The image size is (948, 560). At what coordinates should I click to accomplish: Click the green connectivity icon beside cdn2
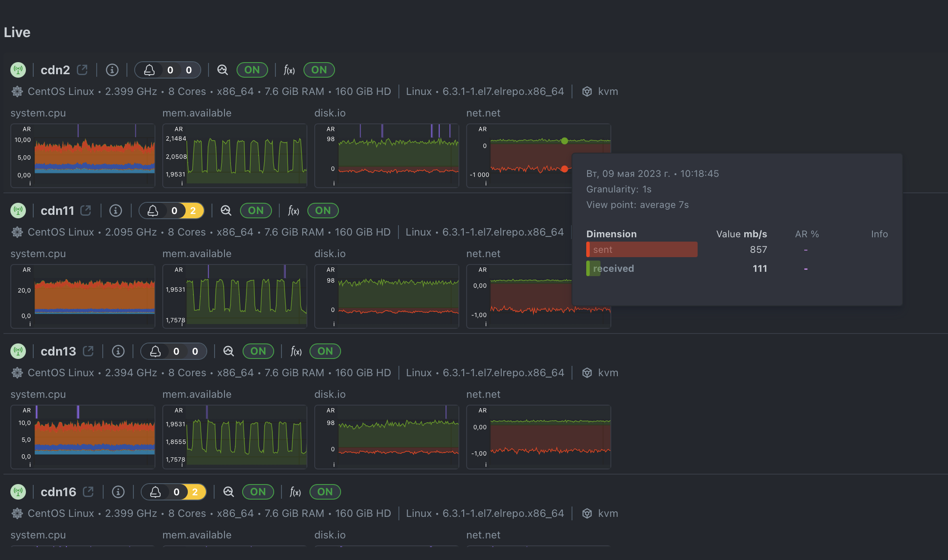coord(18,69)
